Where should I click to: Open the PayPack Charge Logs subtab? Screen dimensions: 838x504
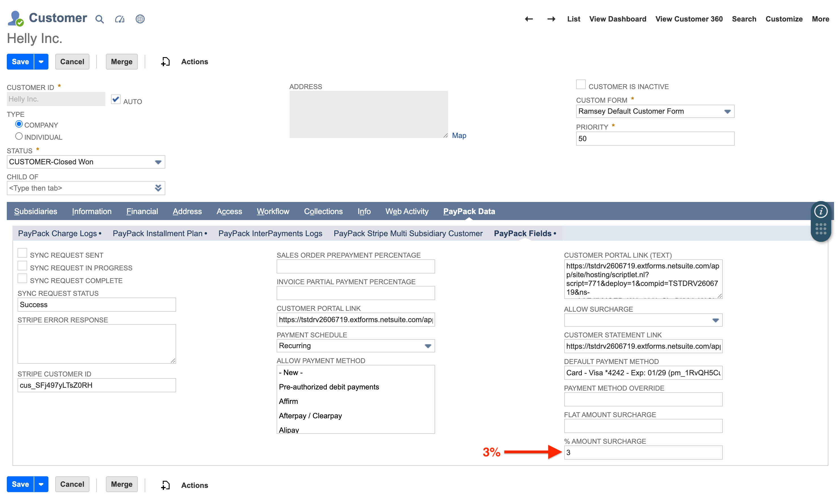pyautogui.click(x=58, y=233)
